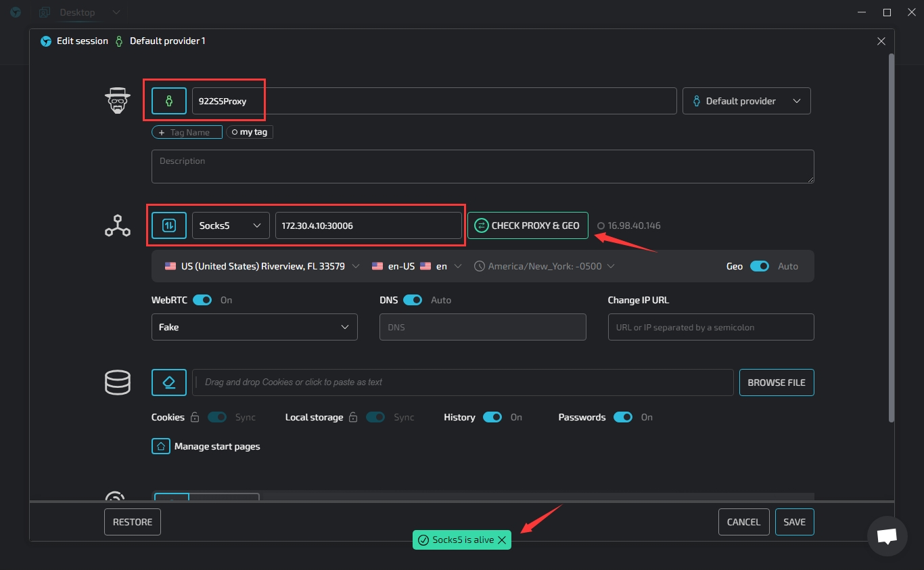The width and height of the screenshot is (924, 570).
Task: Click the lock icon next to Local storage
Action: pos(353,418)
